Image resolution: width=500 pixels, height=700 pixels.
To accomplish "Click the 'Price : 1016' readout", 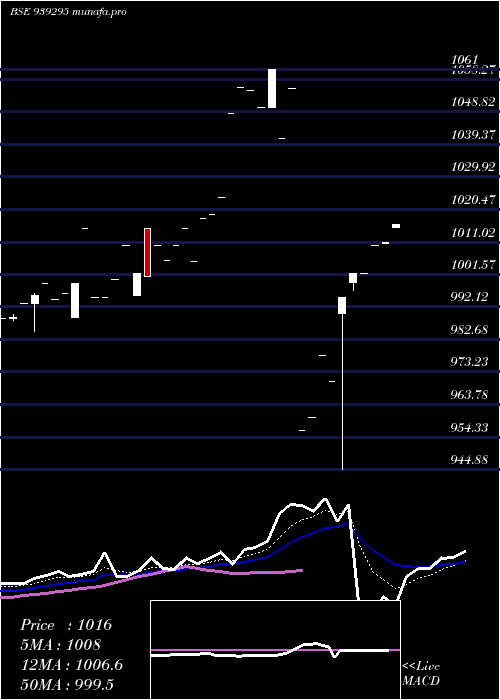I will [x=66, y=625].
